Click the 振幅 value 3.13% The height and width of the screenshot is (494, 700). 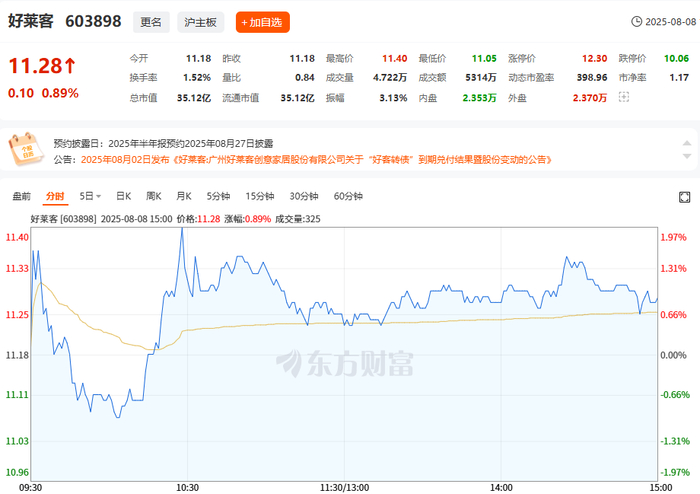[x=393, y=98]
